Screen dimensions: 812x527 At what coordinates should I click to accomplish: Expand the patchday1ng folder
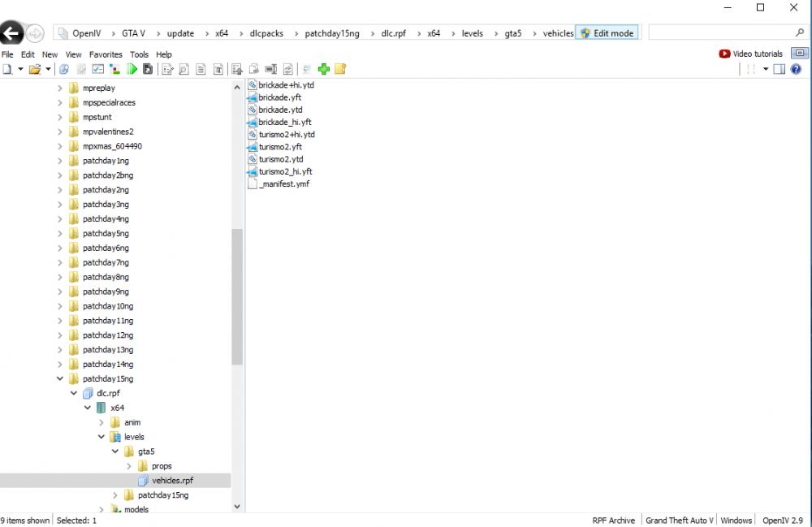(59, 161)
